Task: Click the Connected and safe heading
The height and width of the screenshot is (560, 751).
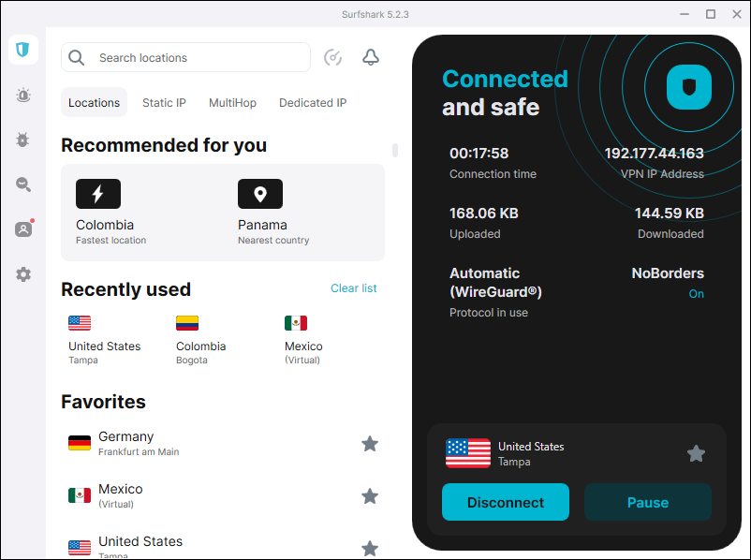Action: (505, 93)
